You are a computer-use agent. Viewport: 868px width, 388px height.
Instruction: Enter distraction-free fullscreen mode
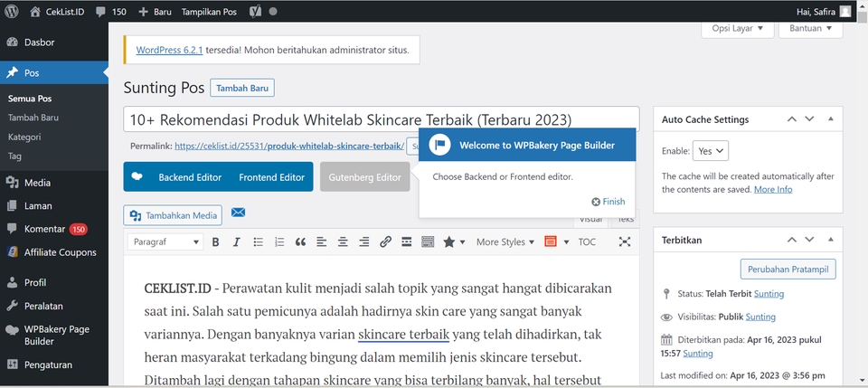(625, 241)
